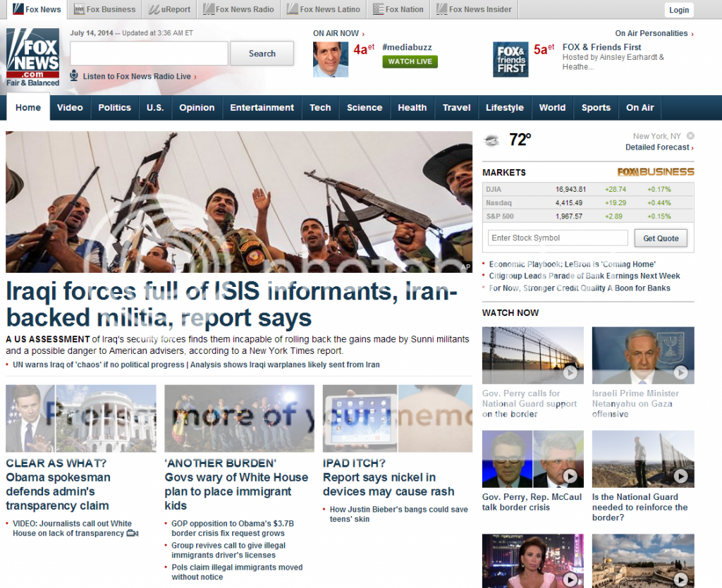Click the Fox News logo
This screenshot has height=588, width=722.
pyautogui.click(x=32, y=57)
